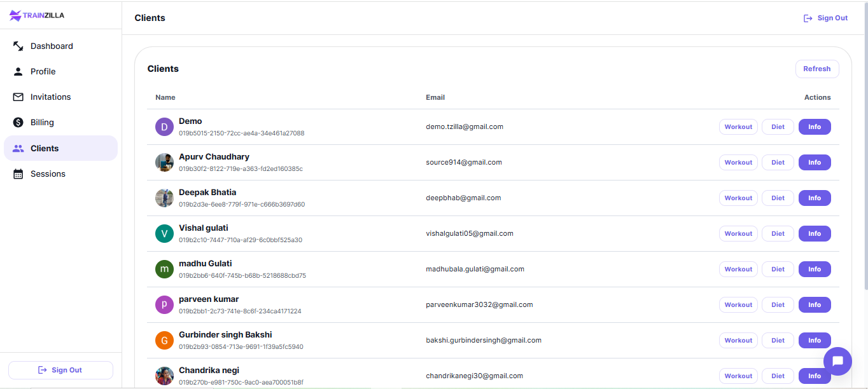The image size is (868, 389).
Task: Click the Billing dollar icon
Action: point(18,122)
